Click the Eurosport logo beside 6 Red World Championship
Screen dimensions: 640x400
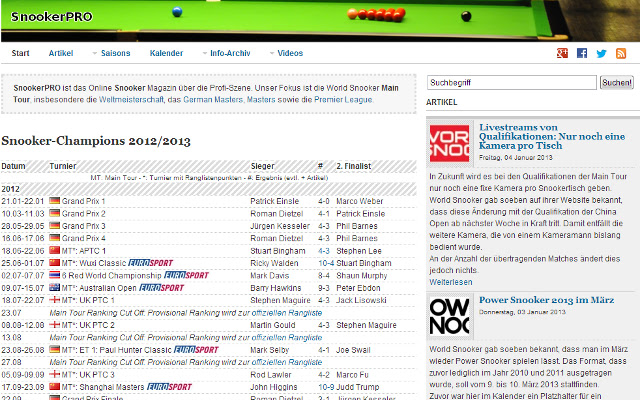pyautogui.click(x=186, y=276)
